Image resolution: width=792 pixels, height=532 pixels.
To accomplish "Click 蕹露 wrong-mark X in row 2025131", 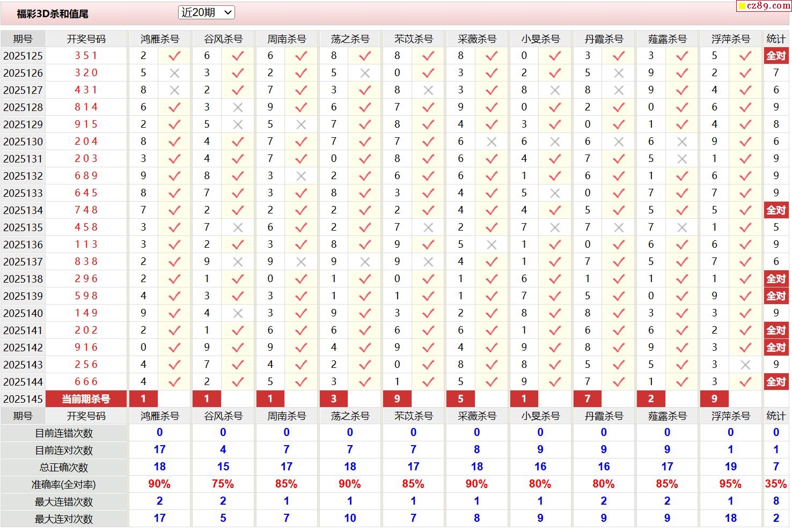I will [x=682, y=159].
